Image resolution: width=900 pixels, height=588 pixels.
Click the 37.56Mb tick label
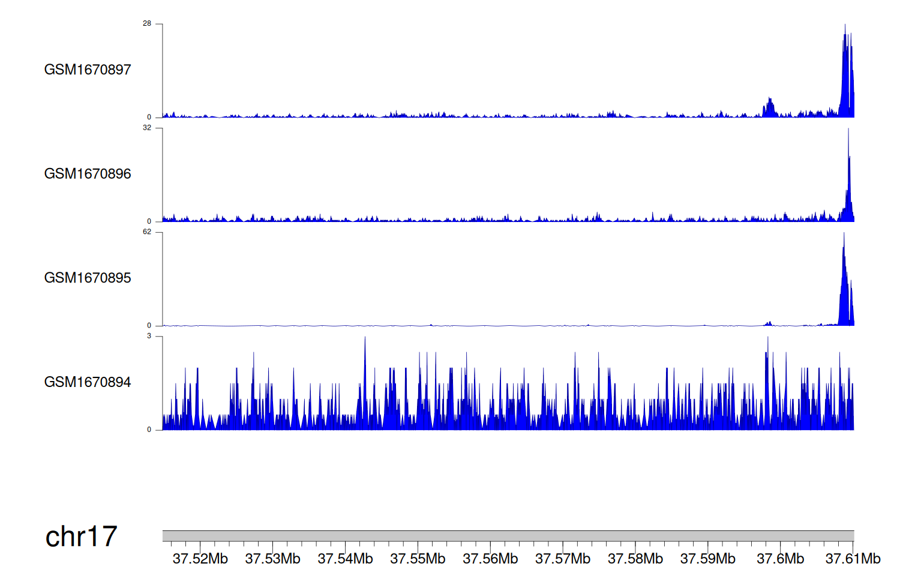click(x=490, y=559)
